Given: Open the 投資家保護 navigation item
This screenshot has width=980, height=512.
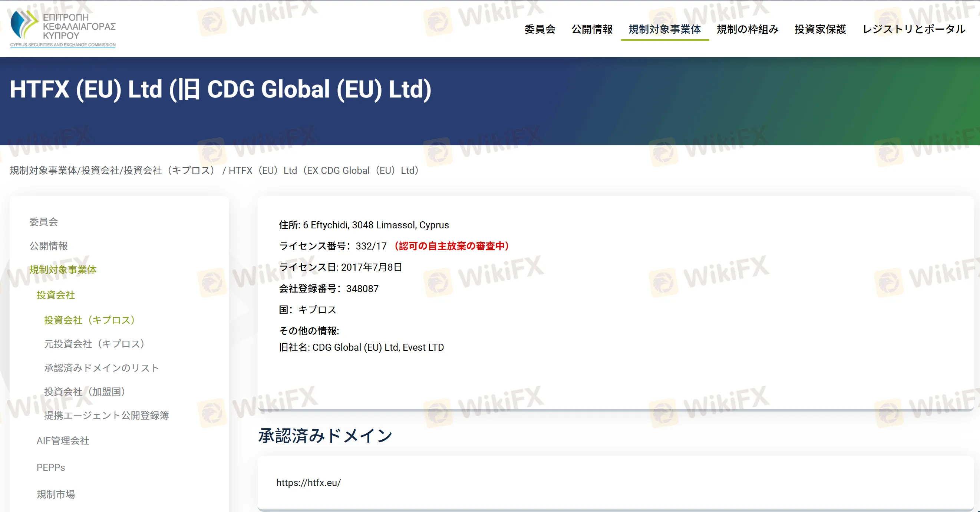Looking at the screenshot, I should pos(820,29).
